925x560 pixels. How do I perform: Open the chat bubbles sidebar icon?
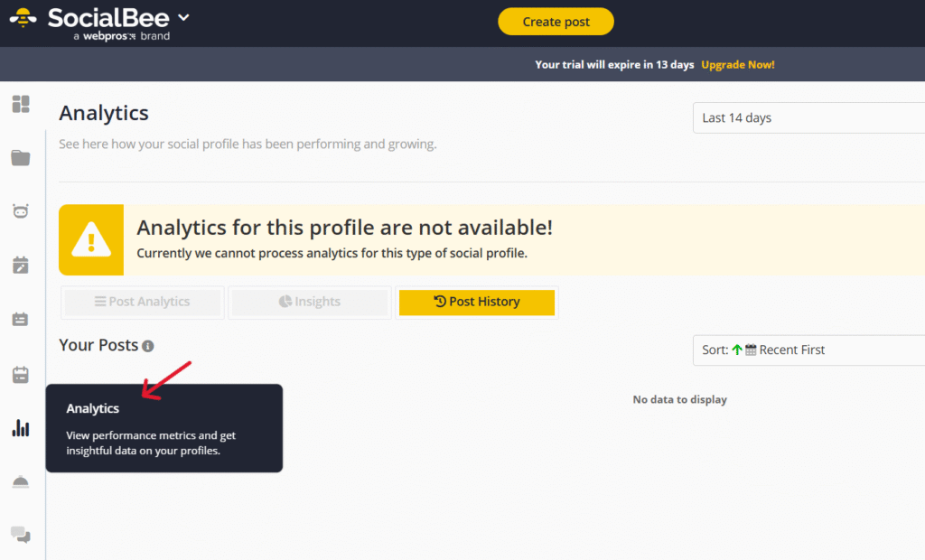click(x=21, y=536)
